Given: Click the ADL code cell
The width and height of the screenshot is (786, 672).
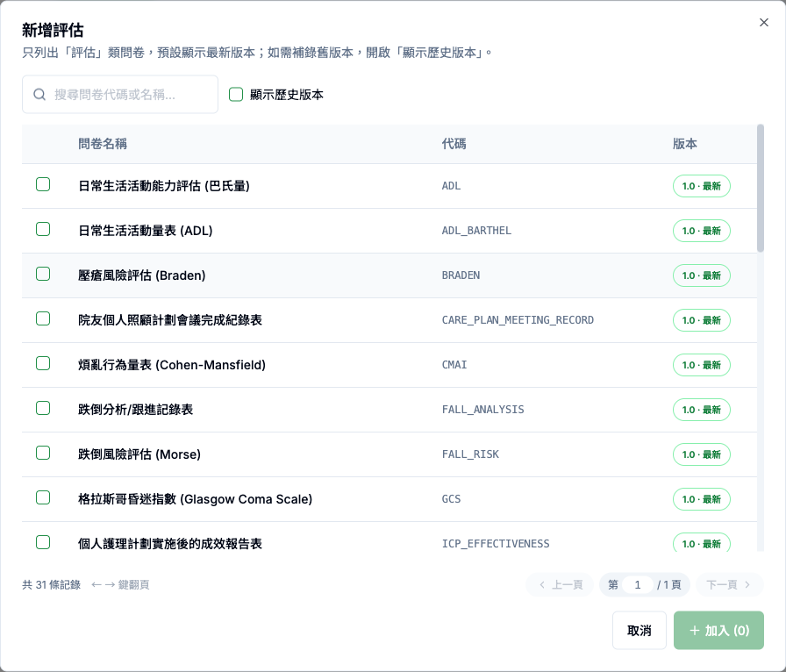Looking at the screenshot, I should (x=451, y=186).
